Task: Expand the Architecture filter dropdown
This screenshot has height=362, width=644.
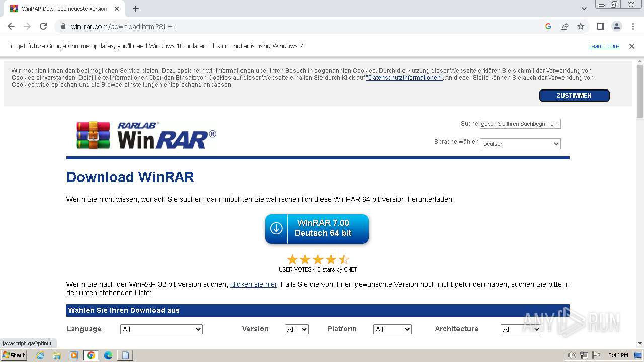Action: [x=521, y=329]
